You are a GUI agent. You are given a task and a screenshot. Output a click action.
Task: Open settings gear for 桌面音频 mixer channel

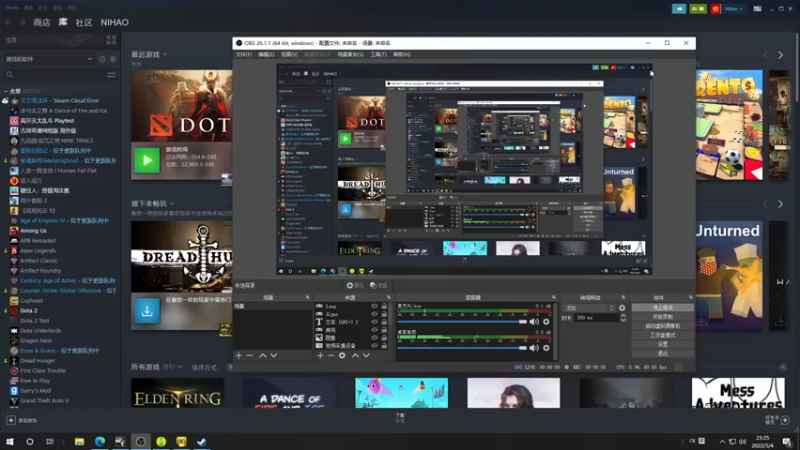(546, 348)
